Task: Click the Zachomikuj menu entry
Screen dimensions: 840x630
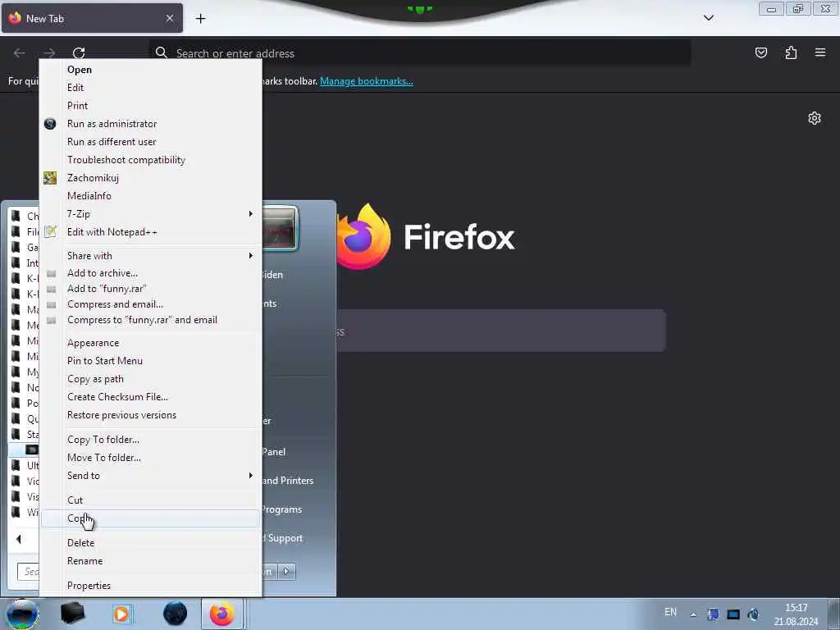Action: point(151,178)
